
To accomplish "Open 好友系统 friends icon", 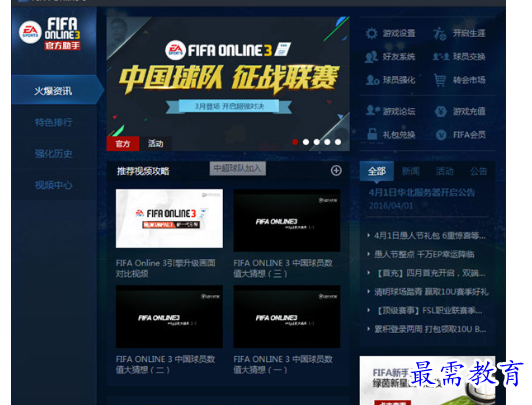I will pos(372,57).
